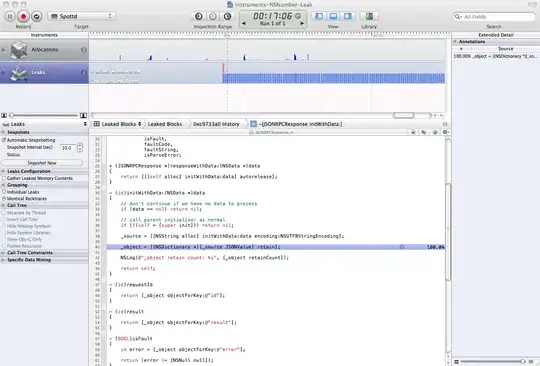Select the Allocations instrument icon
540x366 pixels.
pos(19,50)
